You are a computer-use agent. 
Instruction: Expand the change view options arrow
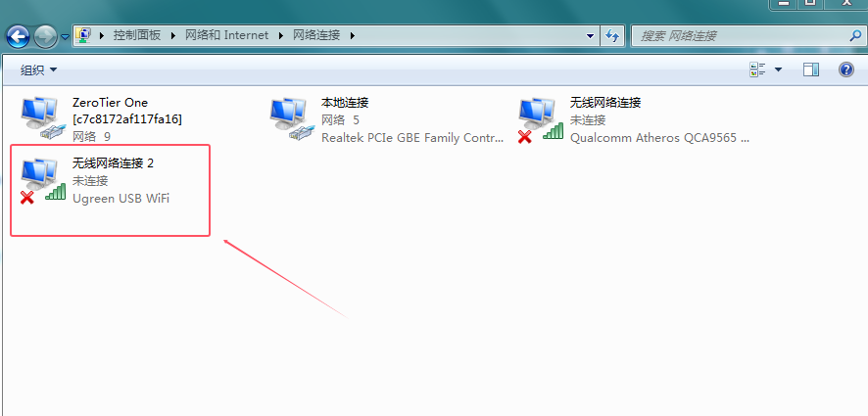click(778, 69)
